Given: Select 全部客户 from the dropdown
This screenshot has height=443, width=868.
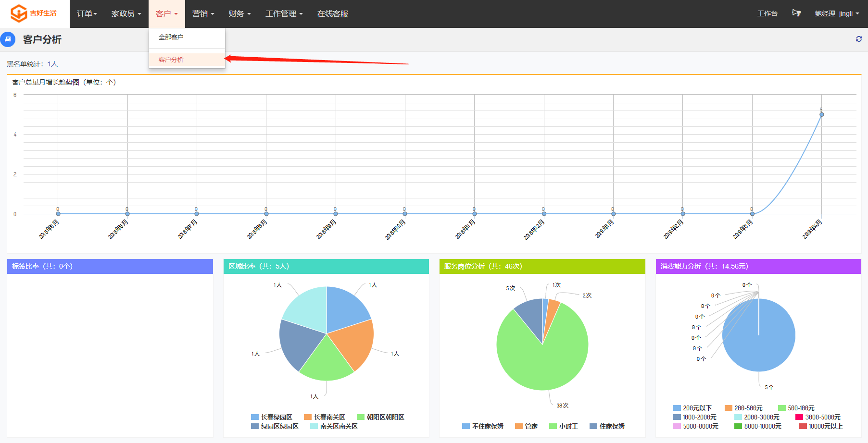Looking at the screenshot, I should [187, 37].
